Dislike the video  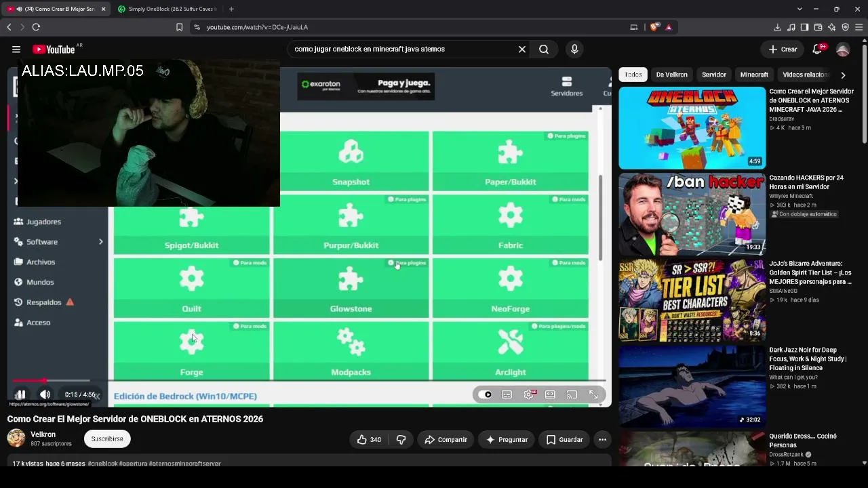coord(401,439)
